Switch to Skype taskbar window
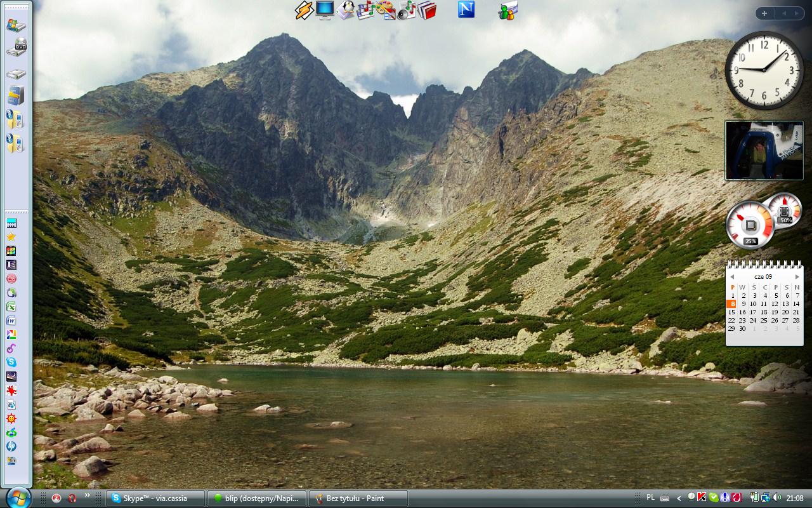 click(155, 498)
